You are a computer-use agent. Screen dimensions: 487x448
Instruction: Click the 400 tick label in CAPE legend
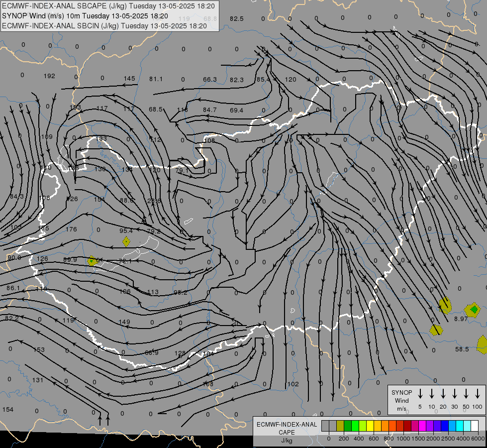coord(359,439)
